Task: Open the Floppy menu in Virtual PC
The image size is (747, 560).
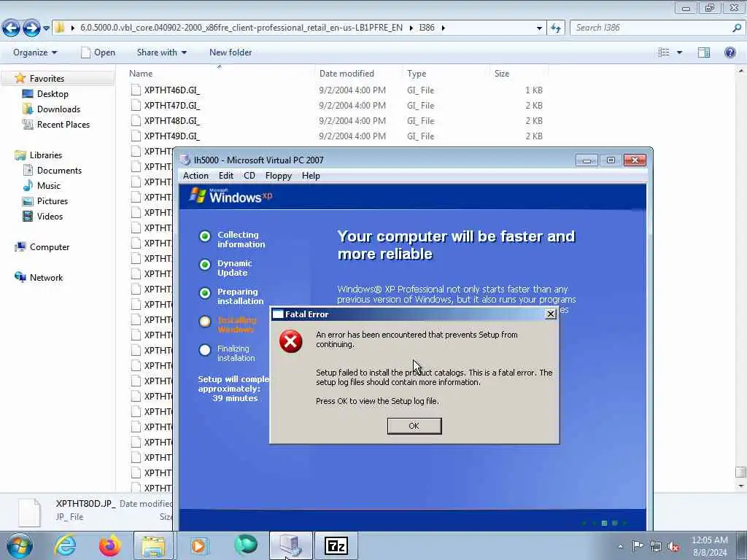Action: tap(278, 176)
